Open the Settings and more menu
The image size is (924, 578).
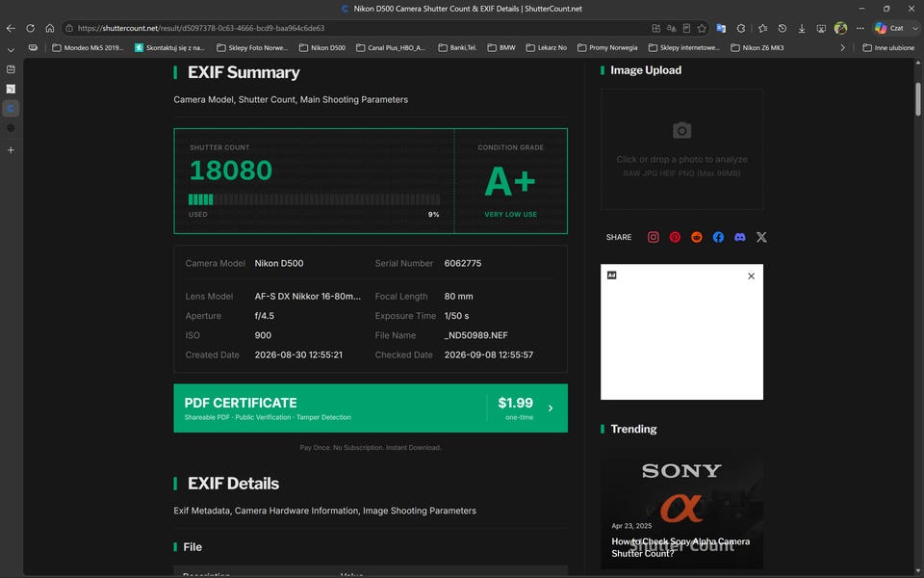click(860, 28)
